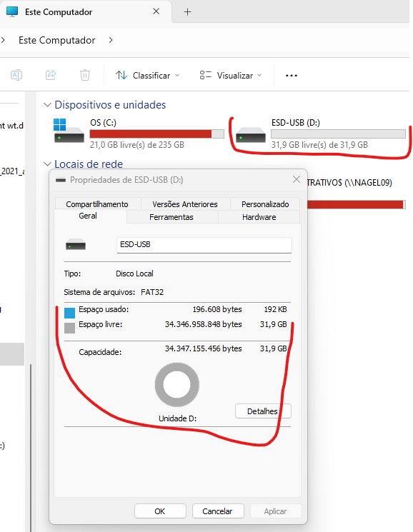Select the OS (C:) drive icon
This screenshot has height=532, width=413.
69,131
